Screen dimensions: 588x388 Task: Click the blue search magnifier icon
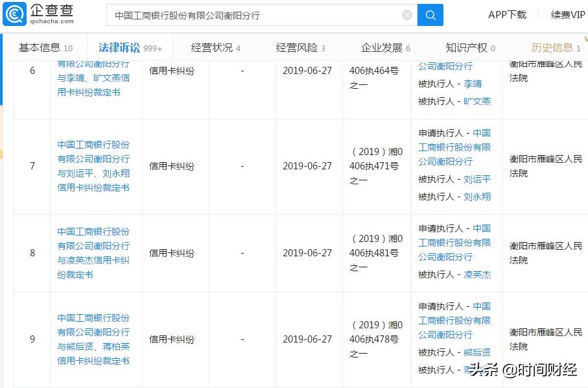[x=430, y=14]
